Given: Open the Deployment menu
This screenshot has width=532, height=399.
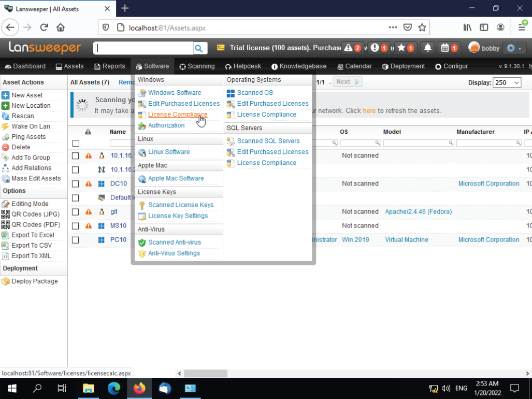Looking at the screenshot, I should [x=403, y=66].
